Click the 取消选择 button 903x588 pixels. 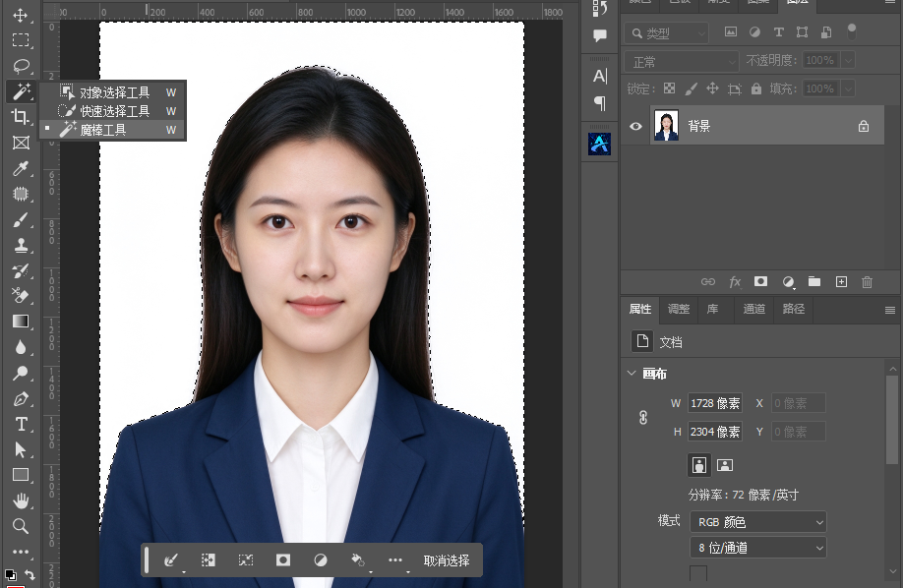tap(447, 560)
